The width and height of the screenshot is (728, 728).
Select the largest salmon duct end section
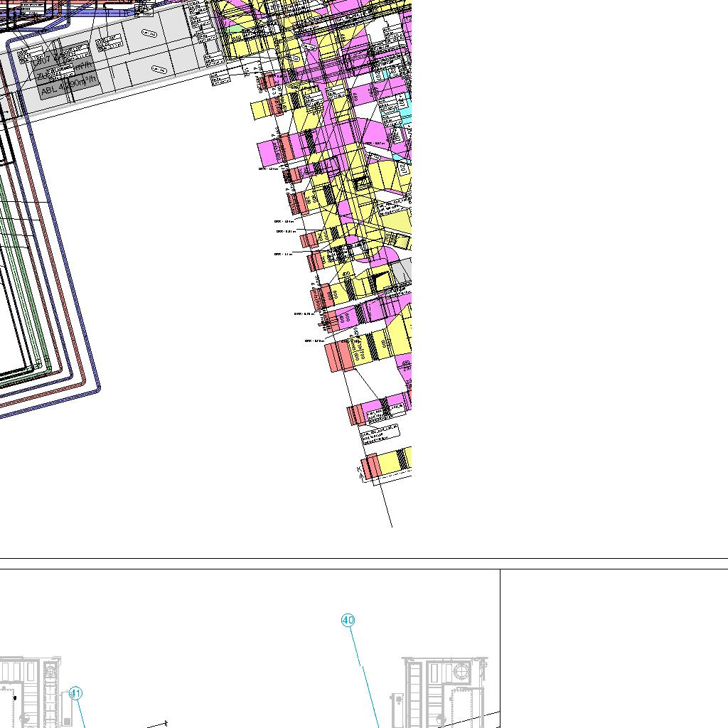point(339,355)
